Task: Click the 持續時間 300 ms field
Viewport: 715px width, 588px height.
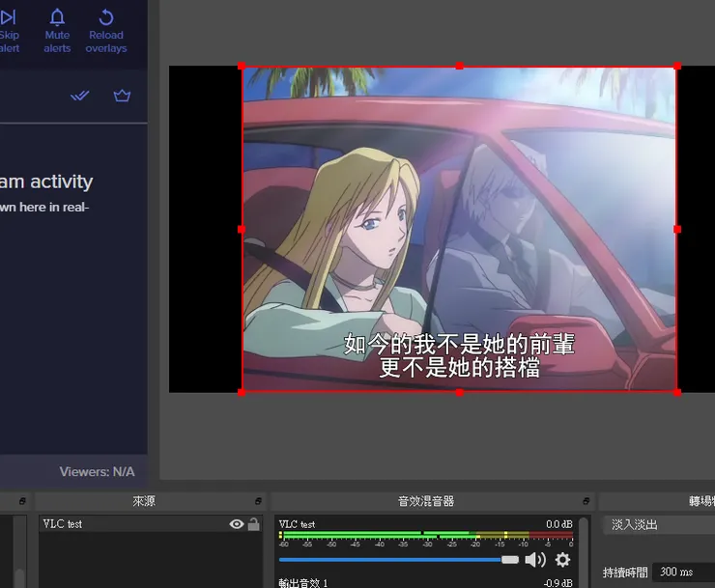Action: coord(683,572)
